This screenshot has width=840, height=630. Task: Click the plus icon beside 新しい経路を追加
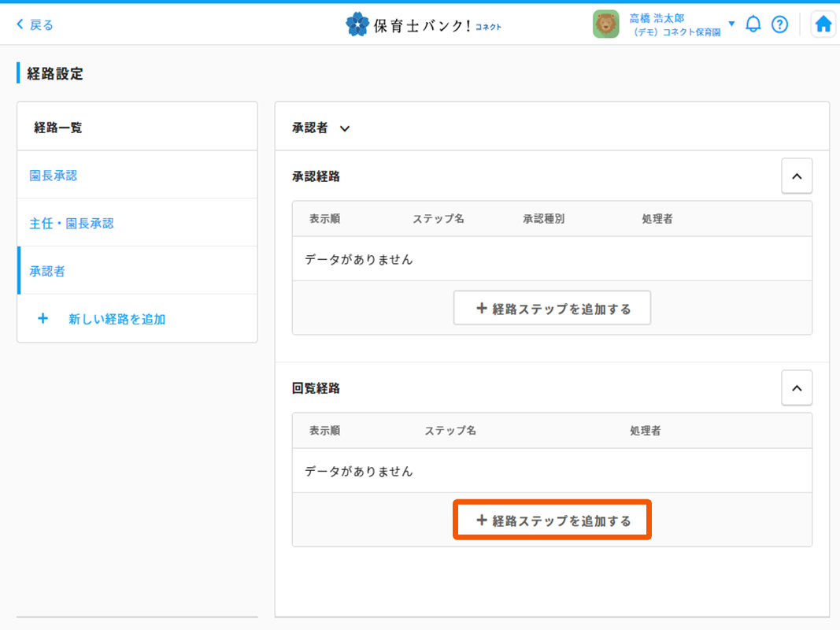coord(43,319)
